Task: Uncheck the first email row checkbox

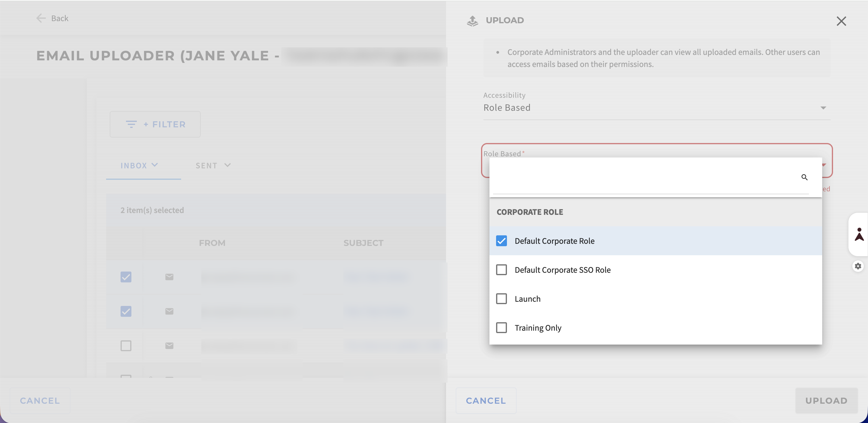Action: coord(126,277)
